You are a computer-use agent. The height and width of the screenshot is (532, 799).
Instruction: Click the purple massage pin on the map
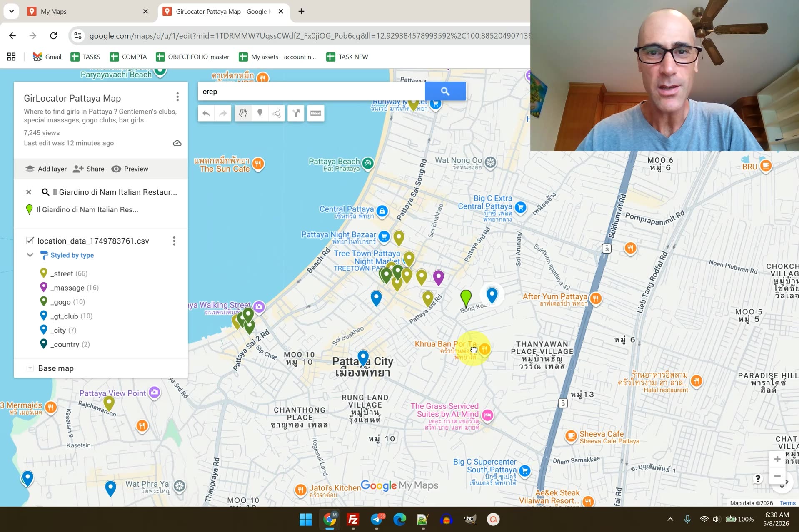click(438, 277)
